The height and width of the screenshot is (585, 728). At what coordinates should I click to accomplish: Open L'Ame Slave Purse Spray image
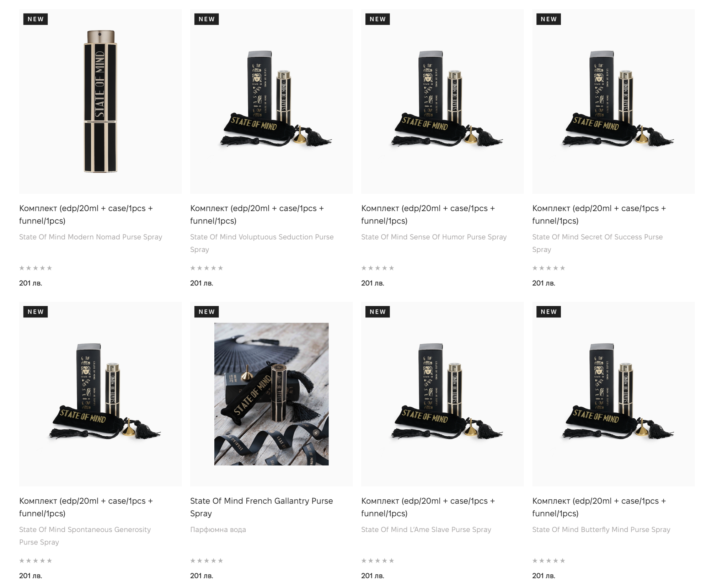[442, 394]
